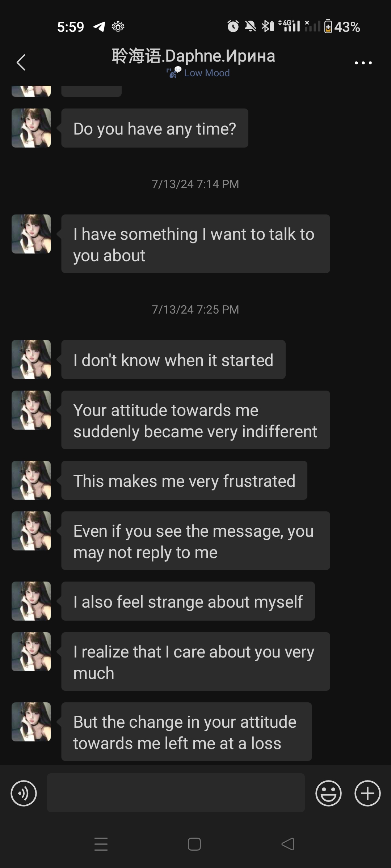Tap the 'But the change in your attitude' message
Viewport: 391px width, 868px height.
click(x=186, y=732)
